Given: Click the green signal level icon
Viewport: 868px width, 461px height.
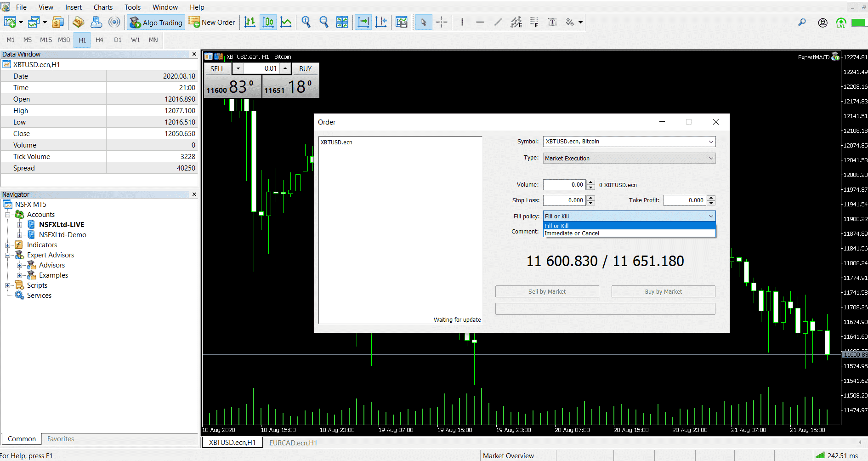Looking at the screenshot, I should click(841, 23).
